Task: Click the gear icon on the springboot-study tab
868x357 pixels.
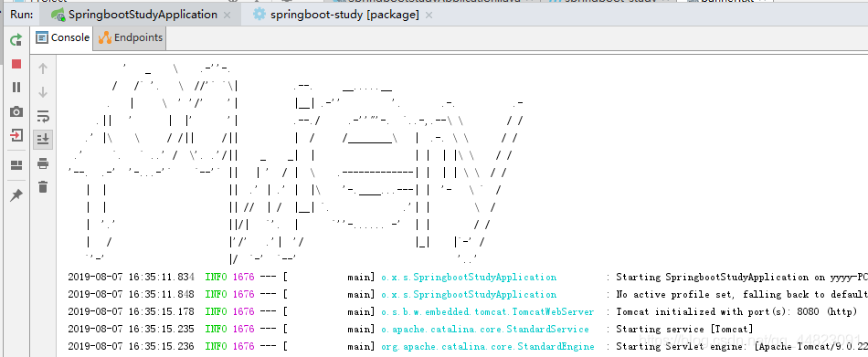Action: tap(259, 15)
